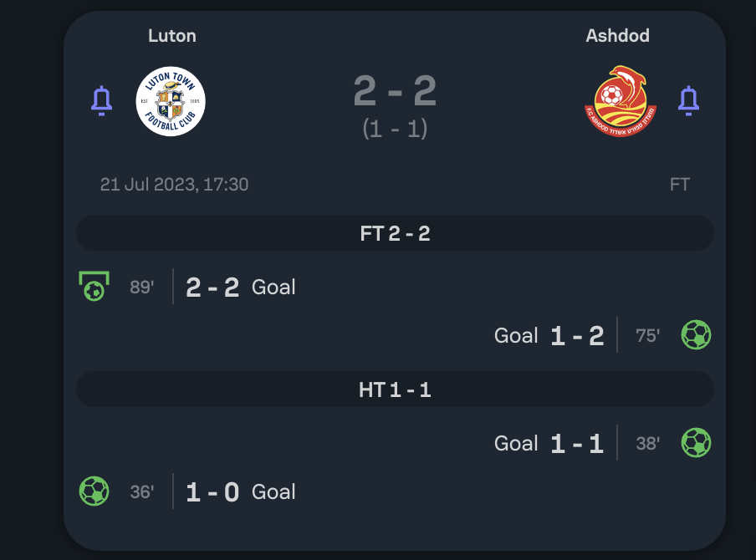The height and width of the screenshot is (560, 756).
Task: Click the main 2 - 2 score
Action: pyautogui.click(x=395, y=90)
